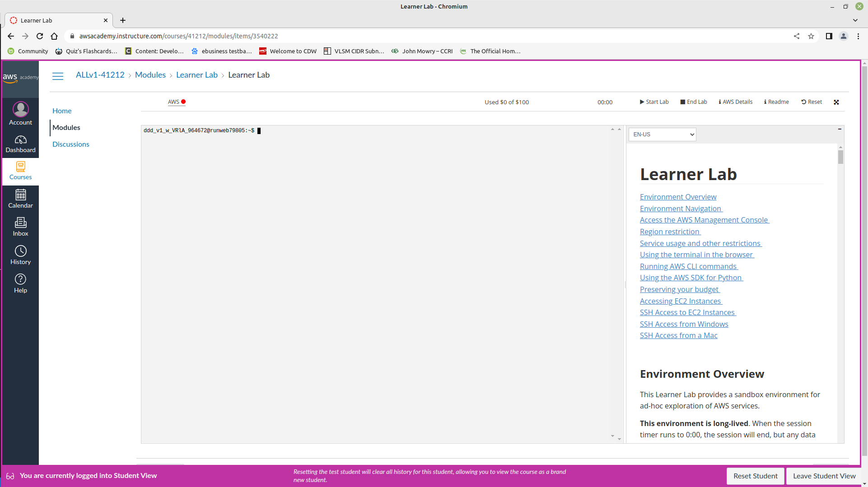Image resolution: width=868 pixels, height=487 pixels.
Task: Check the Inbox via sidebar icon
Action: 20,226
